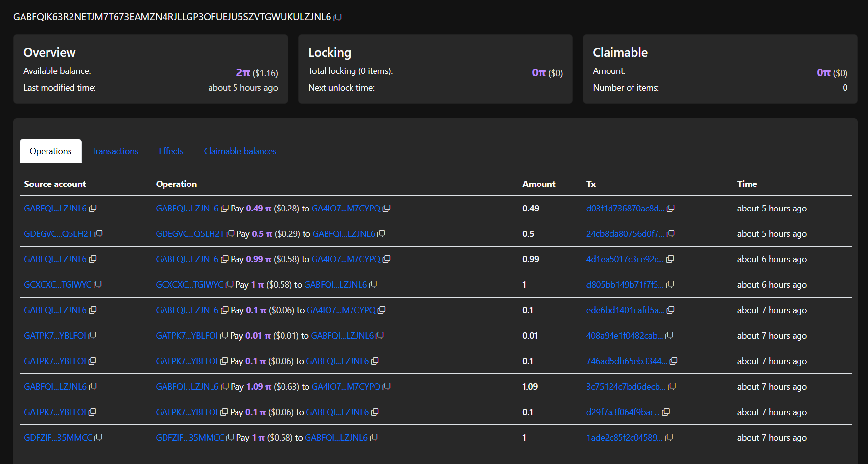Copy the GDEGVC...Q5LH2T source account address
868x464 pixels.
coord(99,234)
